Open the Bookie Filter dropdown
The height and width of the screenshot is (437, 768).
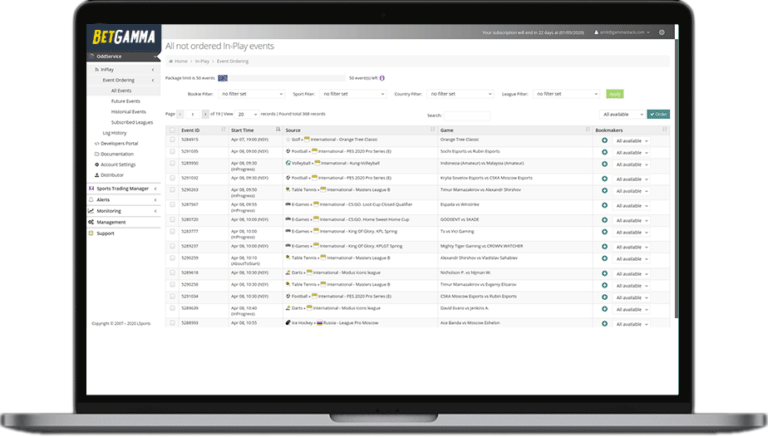click(250, 94)
